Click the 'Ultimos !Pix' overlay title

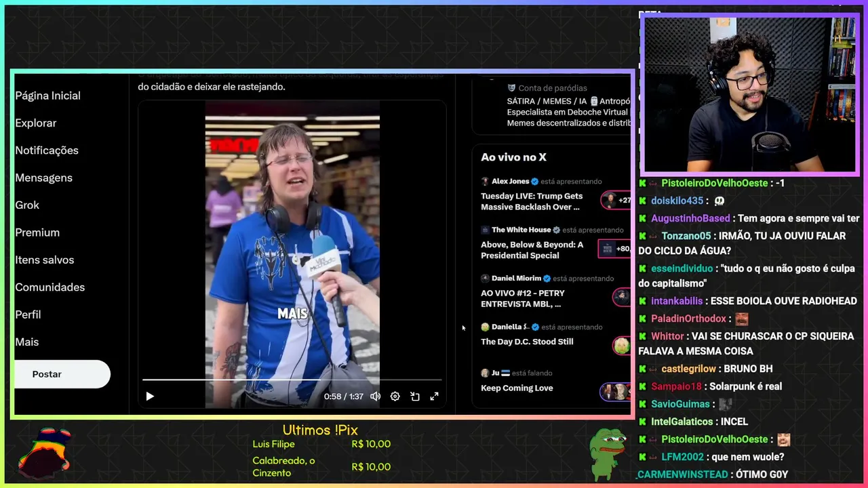click(320, 430)
